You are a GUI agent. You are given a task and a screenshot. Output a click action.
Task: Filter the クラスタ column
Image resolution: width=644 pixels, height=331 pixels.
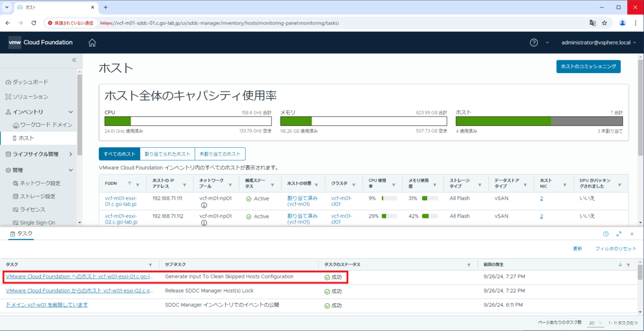click(355, 184)
